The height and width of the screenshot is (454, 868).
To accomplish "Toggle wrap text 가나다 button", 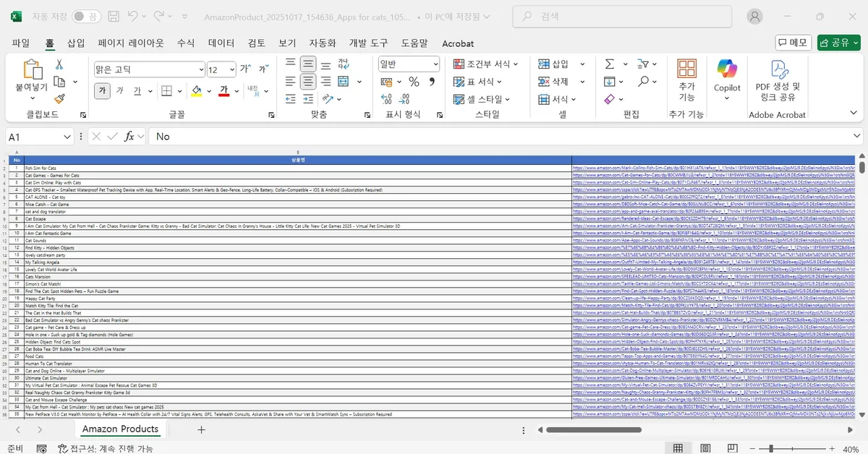I will point(343,64).
